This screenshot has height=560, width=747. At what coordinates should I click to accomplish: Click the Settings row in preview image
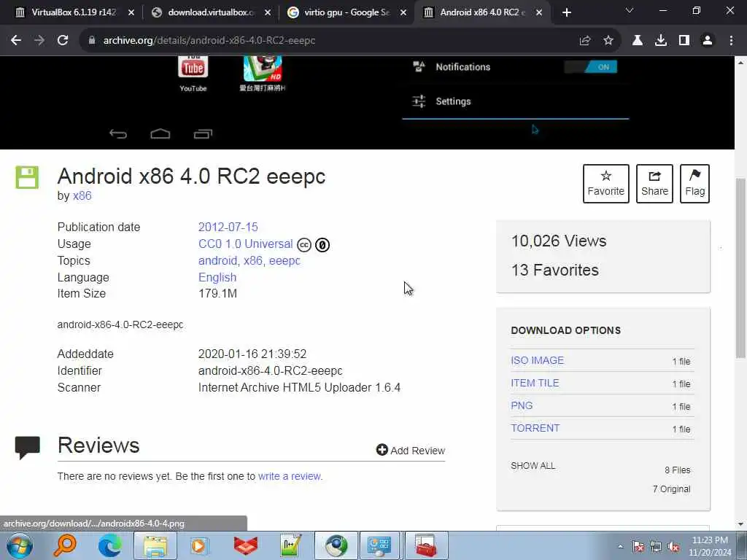[515, 101]
